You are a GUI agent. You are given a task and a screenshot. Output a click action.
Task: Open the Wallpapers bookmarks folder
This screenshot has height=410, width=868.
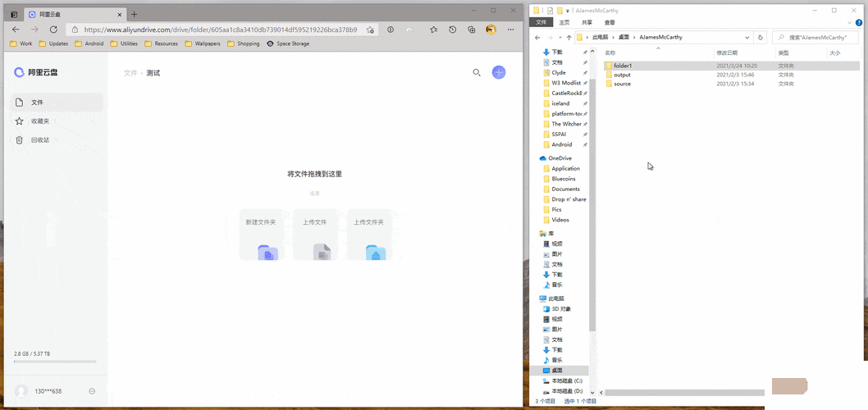(x=202, y=43)
